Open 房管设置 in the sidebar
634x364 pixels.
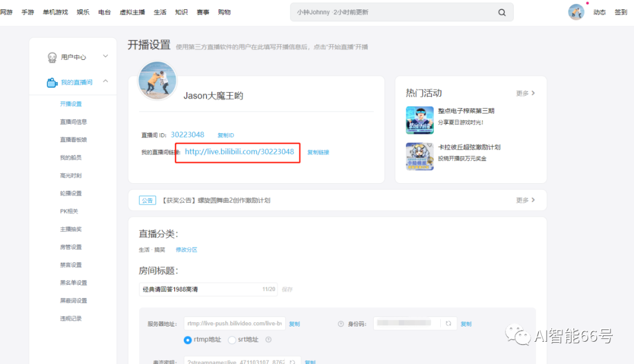(71, 247)
